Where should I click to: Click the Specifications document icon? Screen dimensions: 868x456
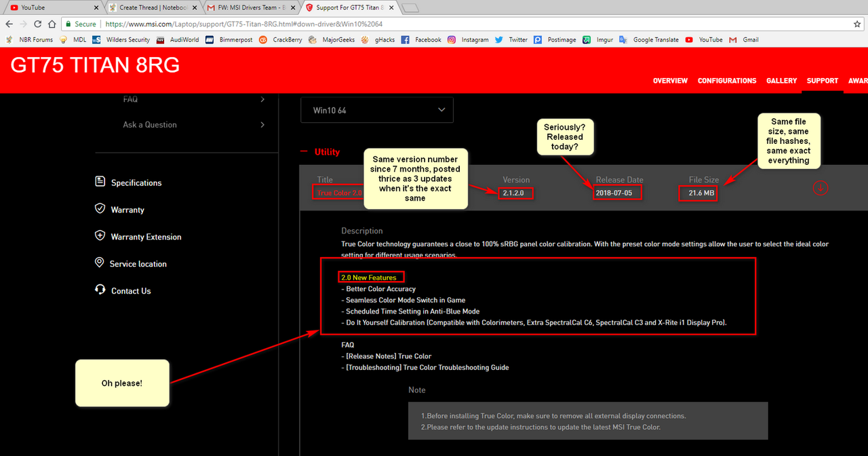coord(100,182)
